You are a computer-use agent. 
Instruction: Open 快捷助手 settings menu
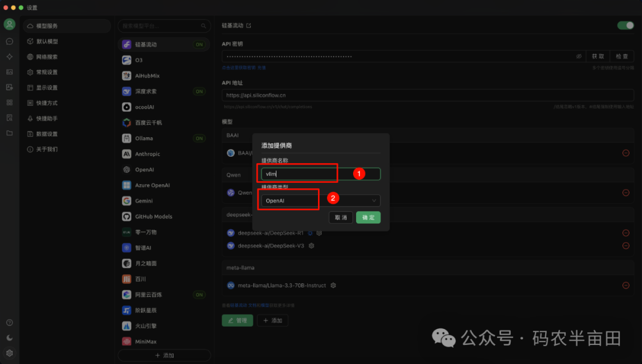pyautogui.click(x=67, y=119)
